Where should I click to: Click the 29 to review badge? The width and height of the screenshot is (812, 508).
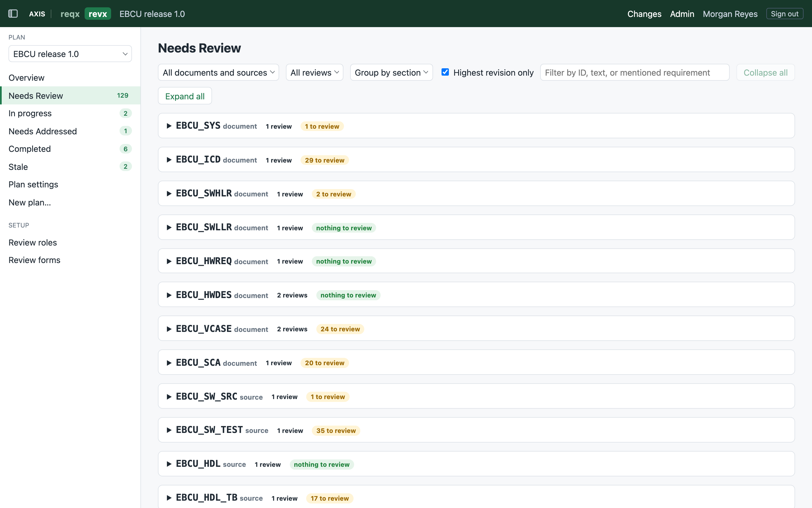pyautogui.click(x=325, y=160)
